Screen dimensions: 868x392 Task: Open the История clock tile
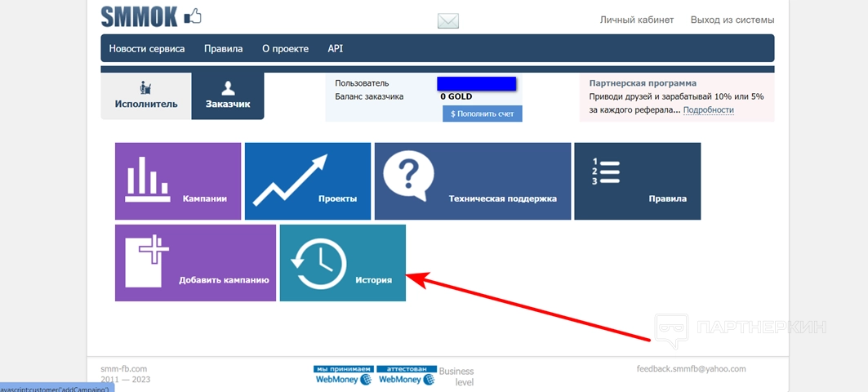click(343, 263)
